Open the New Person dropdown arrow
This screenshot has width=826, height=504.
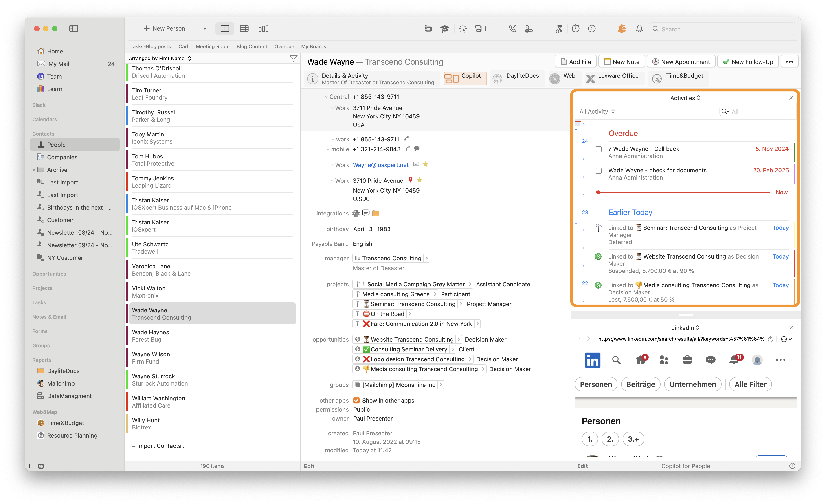[205, 29]
